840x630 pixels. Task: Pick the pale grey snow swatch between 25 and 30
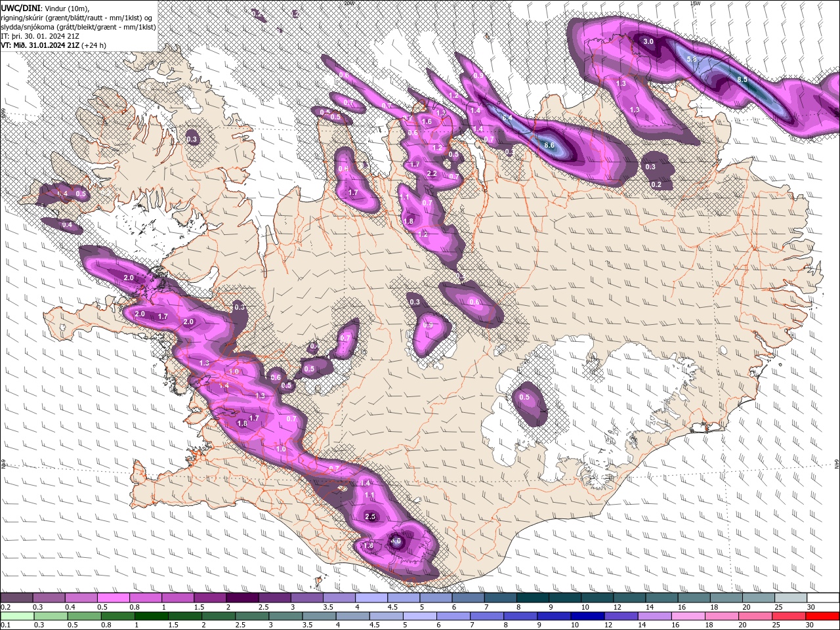(x=791, y=597)
